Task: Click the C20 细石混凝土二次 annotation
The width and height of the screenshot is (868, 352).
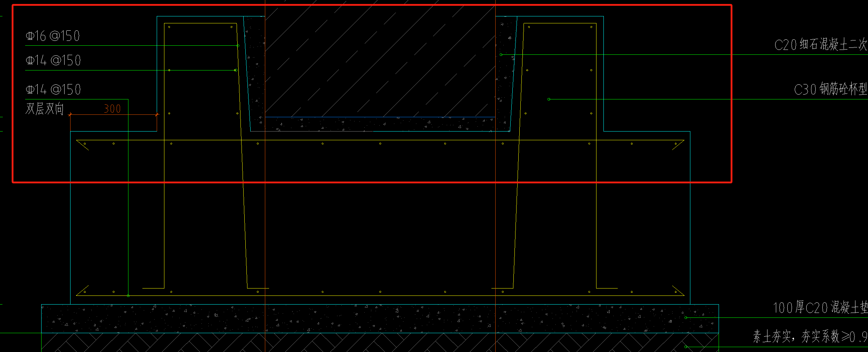Action: (821, 44)
